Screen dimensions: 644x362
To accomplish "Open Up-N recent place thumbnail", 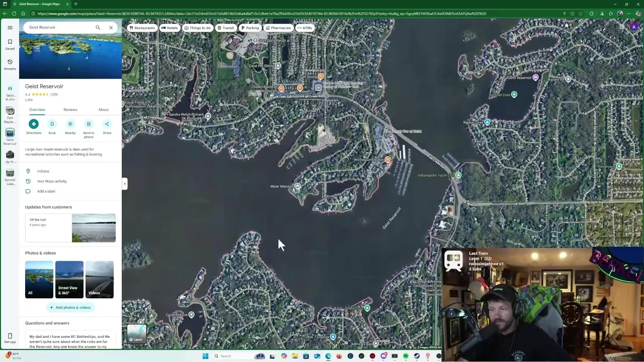I will click(10, 155).
